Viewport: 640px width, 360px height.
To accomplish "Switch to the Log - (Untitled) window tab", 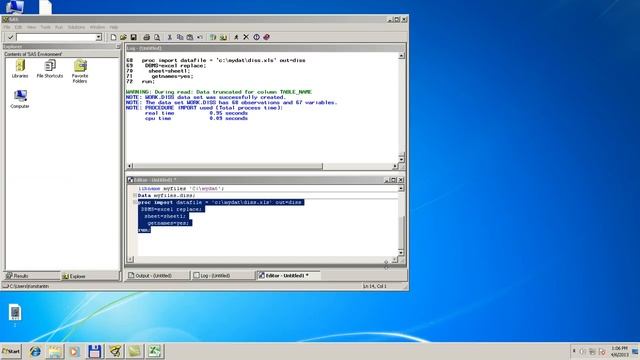I will tap(223, 276).
